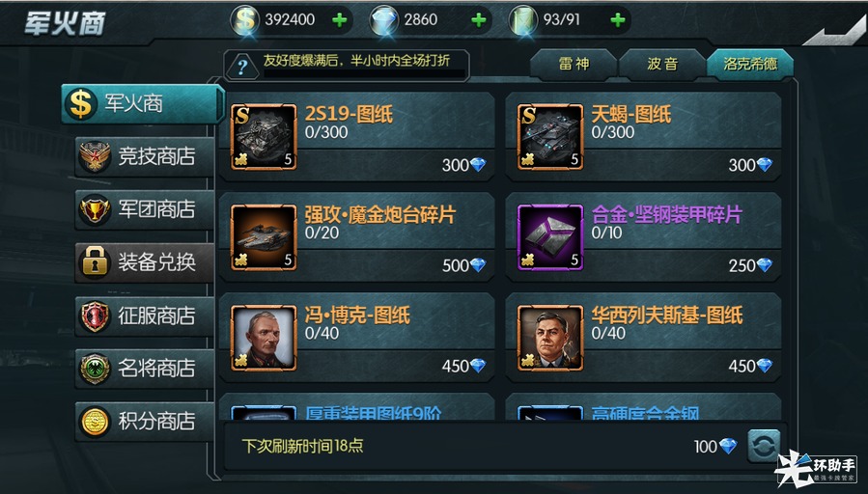This screenshot has width=868, height=494.
Task: Select the 2S19-图纸 tank icon
Action: click(264, 137)
